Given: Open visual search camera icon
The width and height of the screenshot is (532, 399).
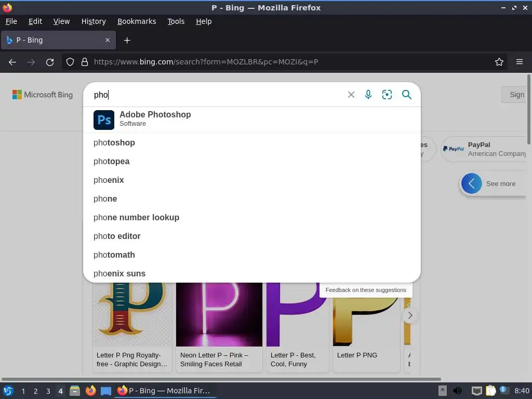Looking at the screenshot, I should (x=387, y=95).
